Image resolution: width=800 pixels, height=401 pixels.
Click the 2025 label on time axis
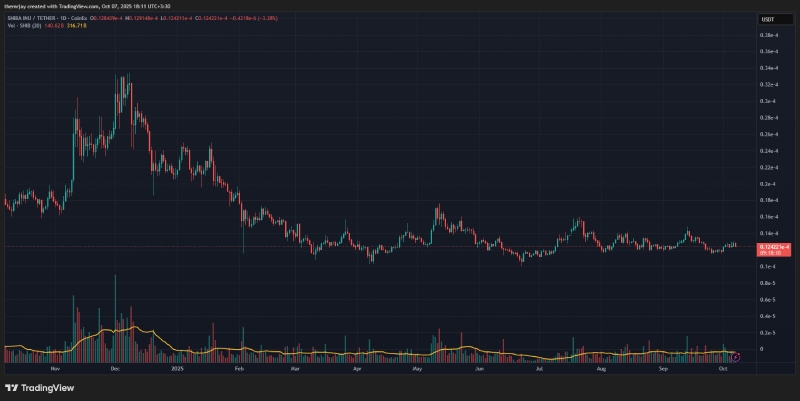point(178,369)
